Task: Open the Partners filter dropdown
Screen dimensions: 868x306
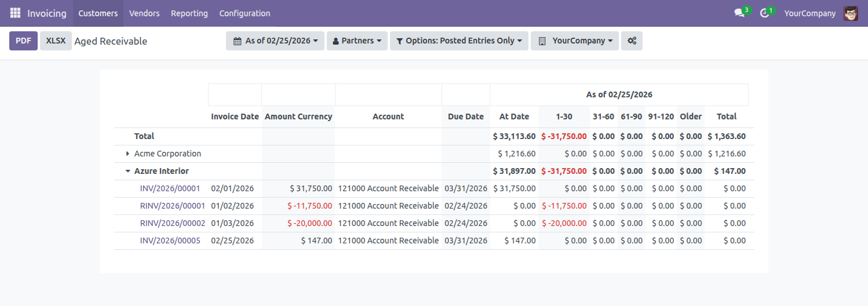Action: click(x=357, y=41)
